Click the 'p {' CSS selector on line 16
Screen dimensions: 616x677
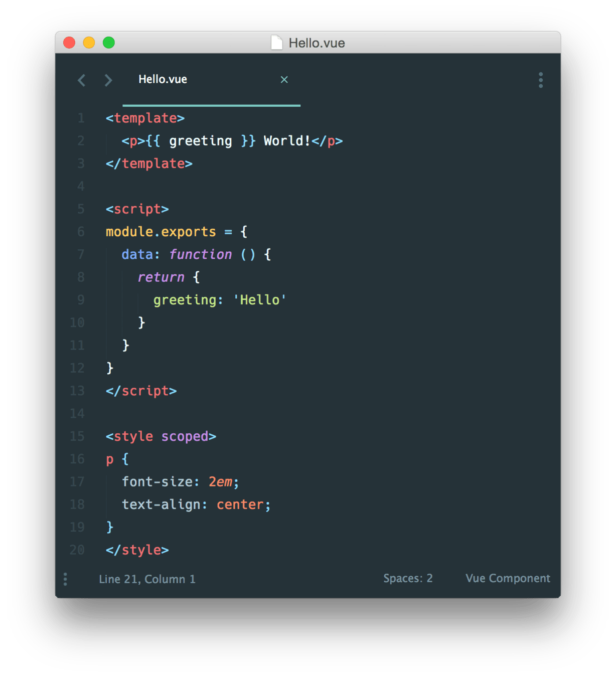click(x=117, y=459)
